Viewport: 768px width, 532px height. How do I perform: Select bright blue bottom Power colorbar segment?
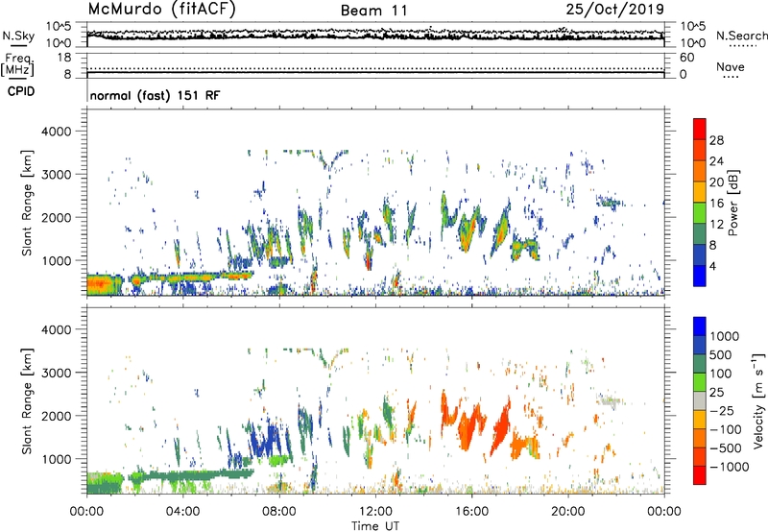coord(700,276)
